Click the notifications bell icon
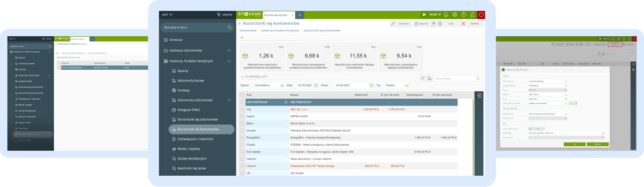 pos(446,14)
